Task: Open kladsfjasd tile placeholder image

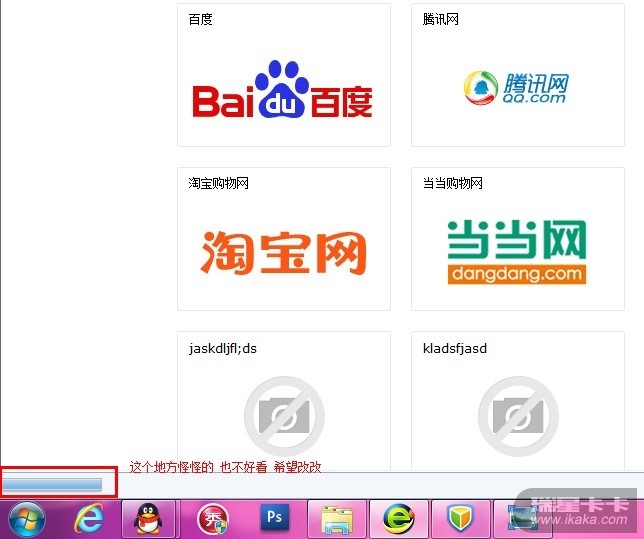Action: (518, 416)
